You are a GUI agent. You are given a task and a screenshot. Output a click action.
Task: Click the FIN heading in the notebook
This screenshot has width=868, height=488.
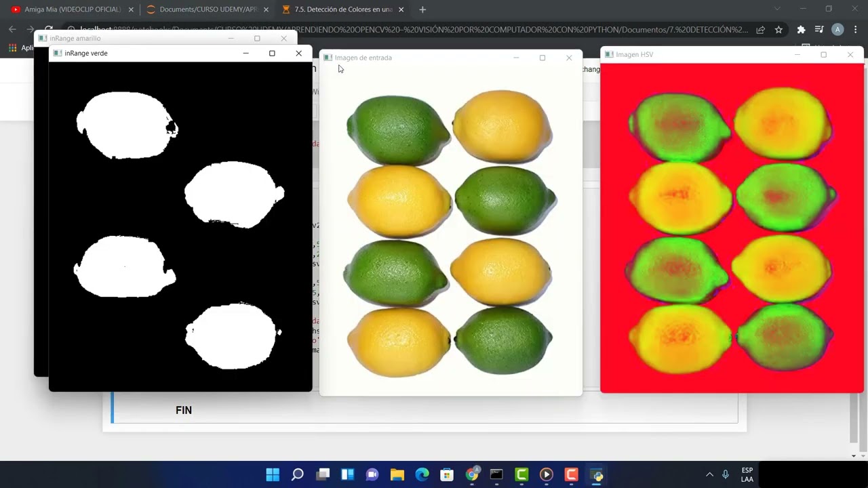[184, 410]
